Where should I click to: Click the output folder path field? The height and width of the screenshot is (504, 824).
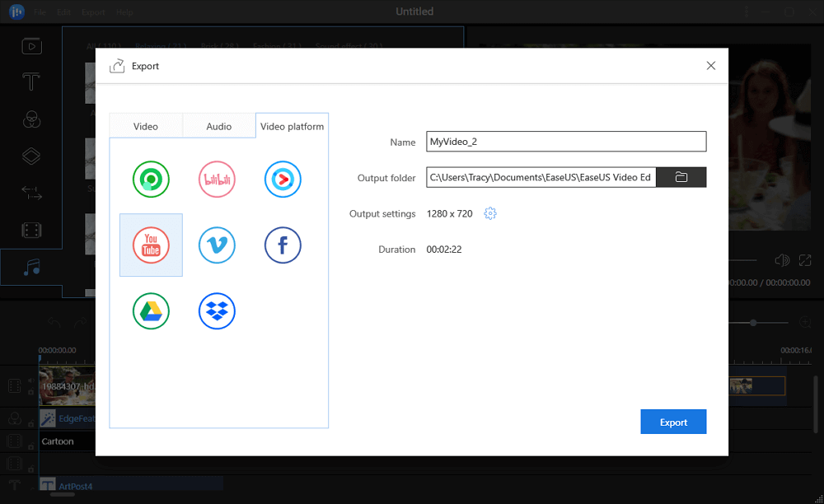[541, 177]
